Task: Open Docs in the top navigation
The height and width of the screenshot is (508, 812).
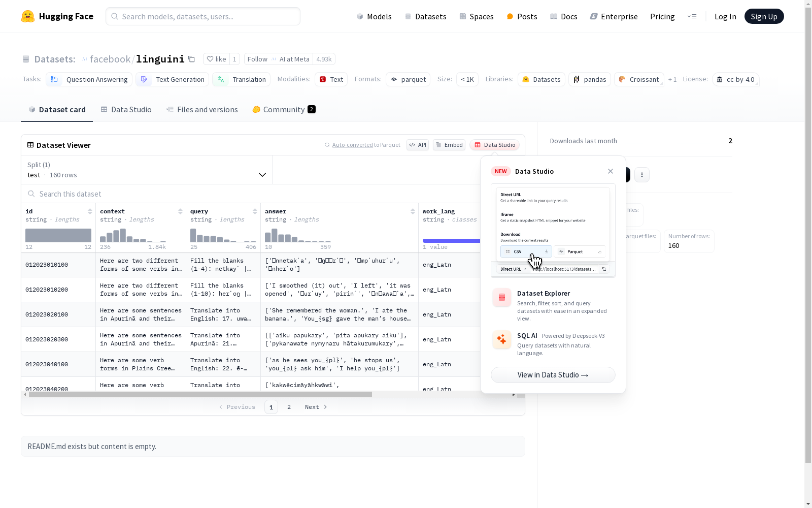Action: [x=564, y=16]
